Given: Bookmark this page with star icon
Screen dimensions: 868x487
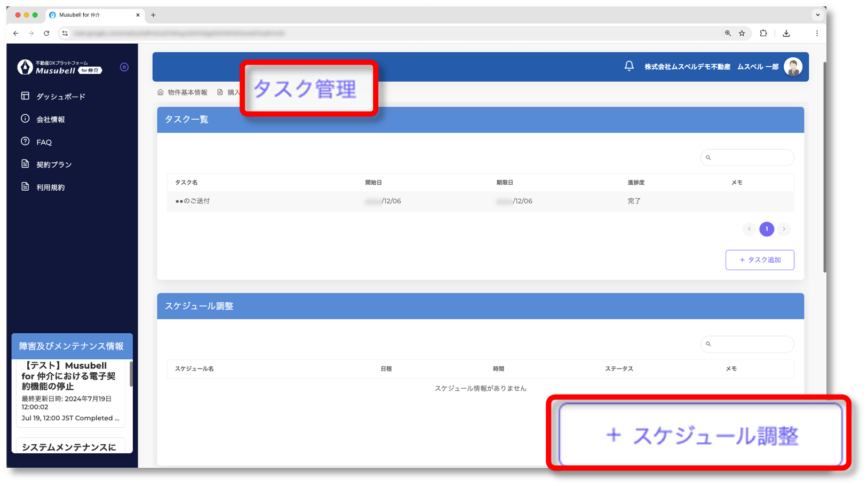Looking at the screenshot, I should [742, 33].
